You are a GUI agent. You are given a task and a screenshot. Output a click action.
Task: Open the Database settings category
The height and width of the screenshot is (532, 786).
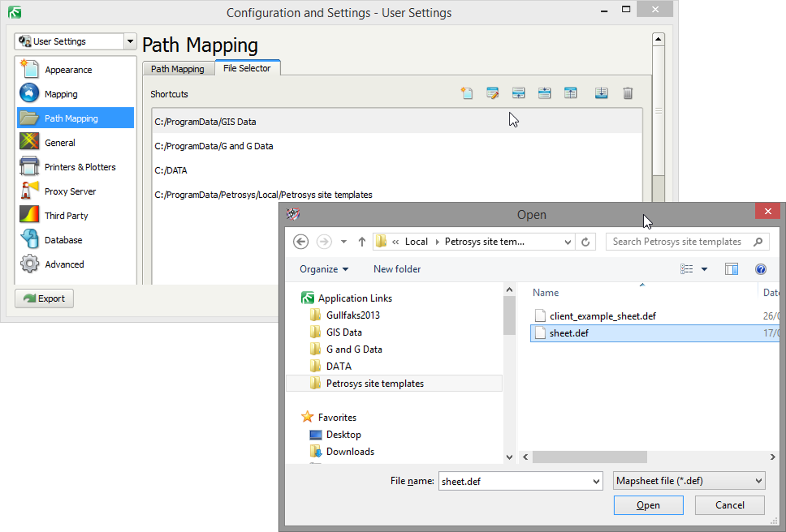(63, 239)
